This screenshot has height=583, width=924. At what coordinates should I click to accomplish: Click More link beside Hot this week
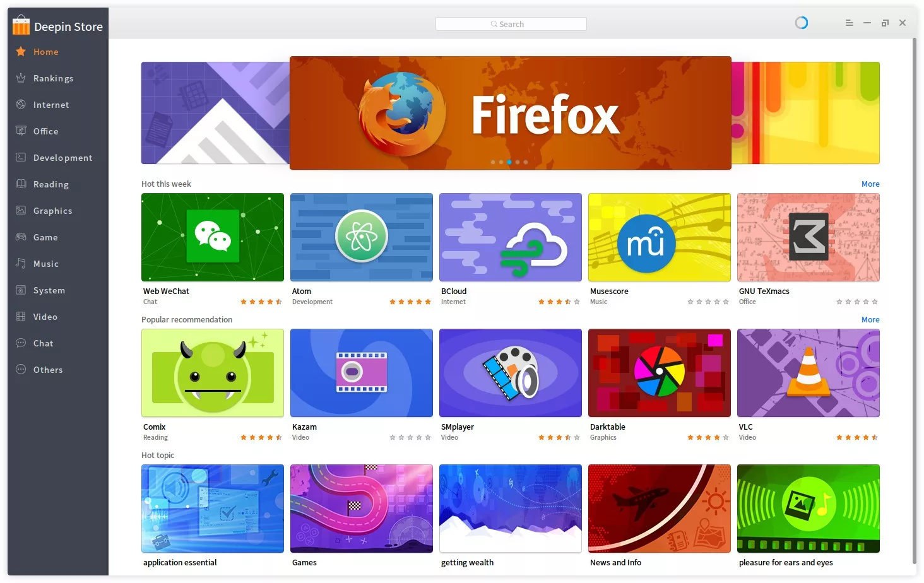(870, 184)
